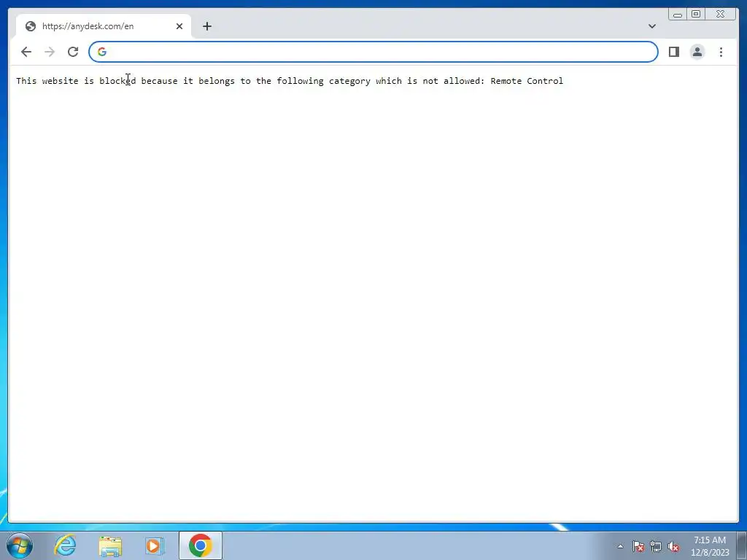Click the Show desktop button
The image size is (747, 560).
(742, 545)
